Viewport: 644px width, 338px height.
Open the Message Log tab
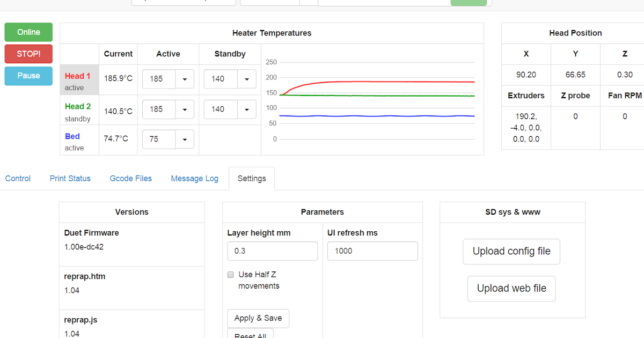[x=194, y=178]
